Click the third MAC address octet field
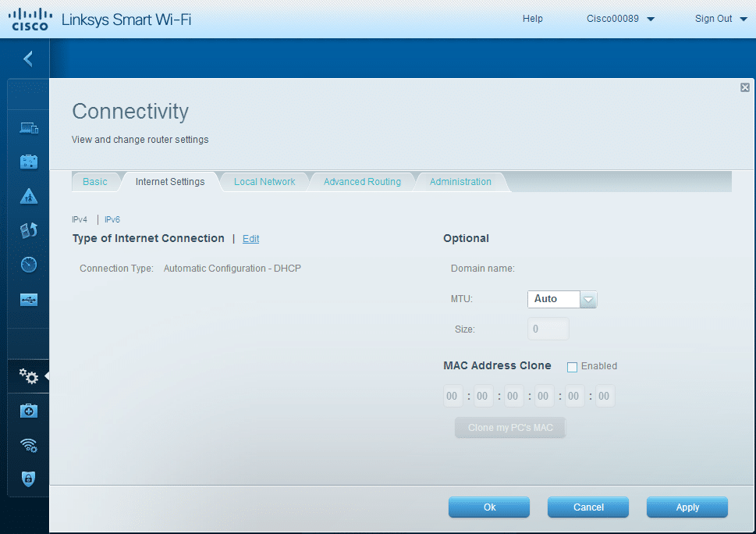756x534 pixels. coord(513,396)
